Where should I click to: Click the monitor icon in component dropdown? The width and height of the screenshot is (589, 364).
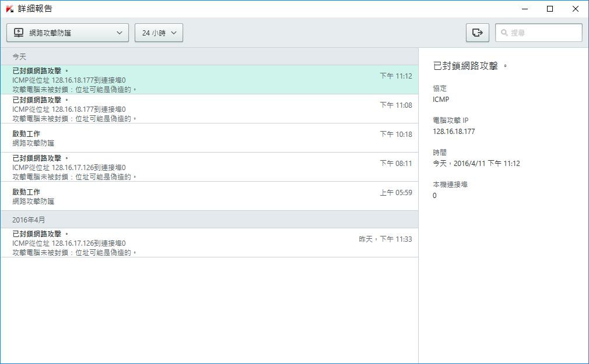(19, 33)
